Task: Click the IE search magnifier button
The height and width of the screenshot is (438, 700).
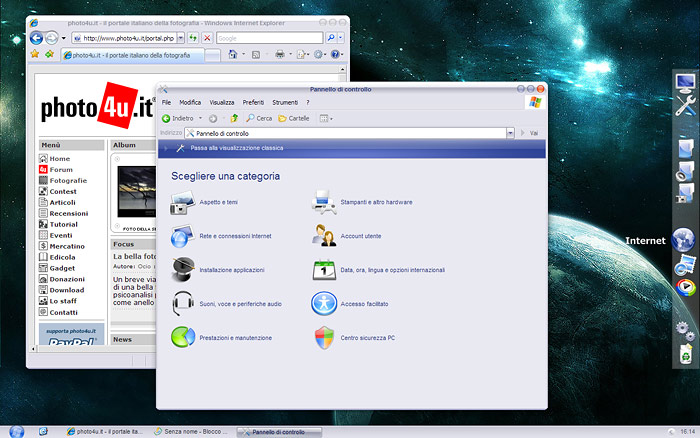Action: pos(331,38)
